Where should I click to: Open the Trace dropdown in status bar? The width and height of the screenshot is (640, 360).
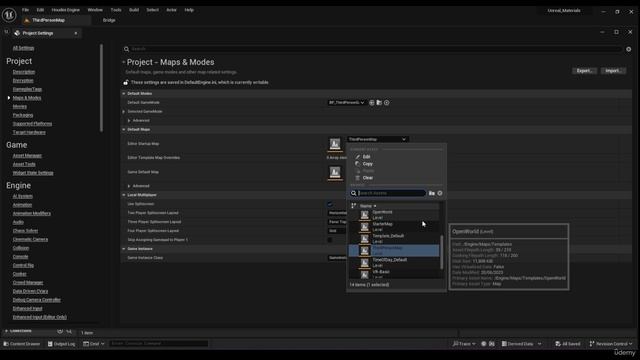[x=464, y=344]
